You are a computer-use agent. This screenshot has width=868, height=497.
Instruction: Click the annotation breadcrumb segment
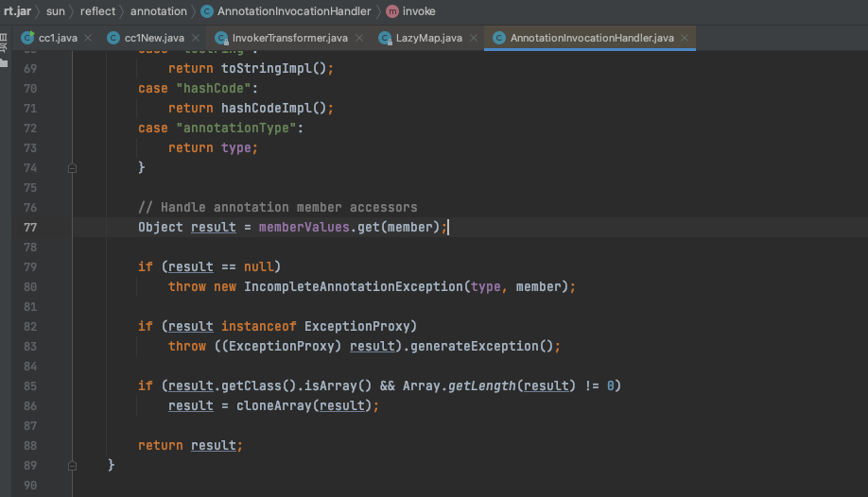[x=158, y=11]
